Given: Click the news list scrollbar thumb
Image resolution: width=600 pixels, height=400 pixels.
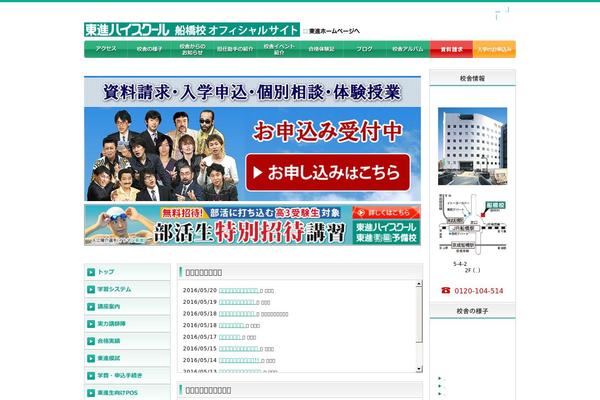Looking at the screenshot, I should coord(419,315).
